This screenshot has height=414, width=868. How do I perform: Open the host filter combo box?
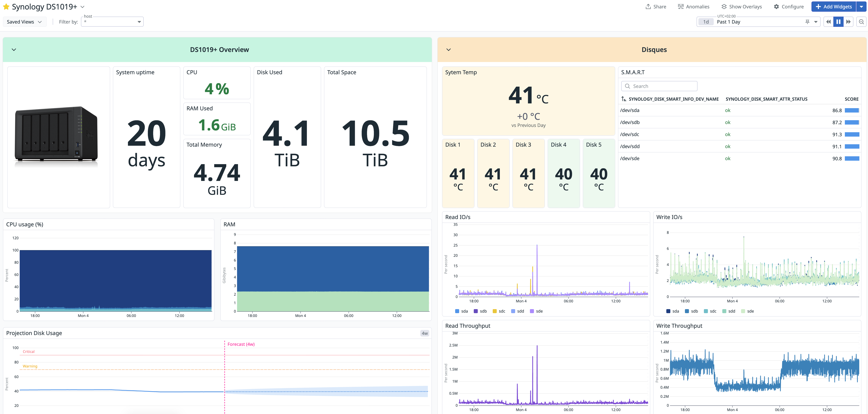tap(112, 22)
